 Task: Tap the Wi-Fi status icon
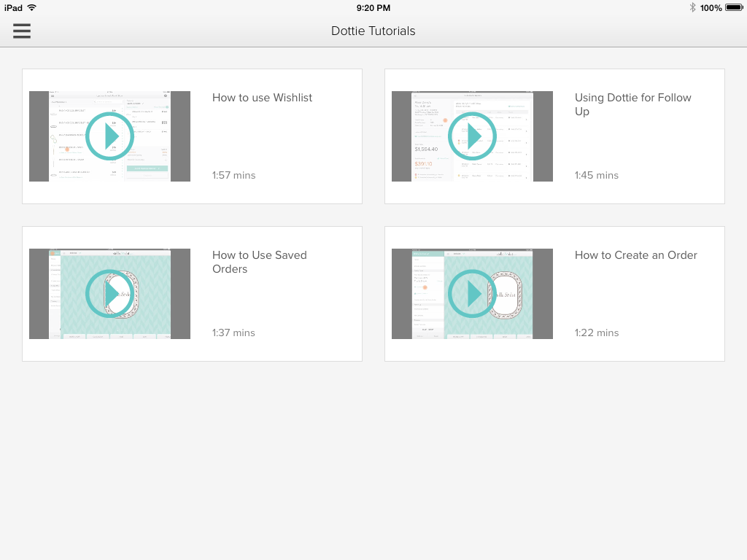pyautogui.click(x=32, y=7)
